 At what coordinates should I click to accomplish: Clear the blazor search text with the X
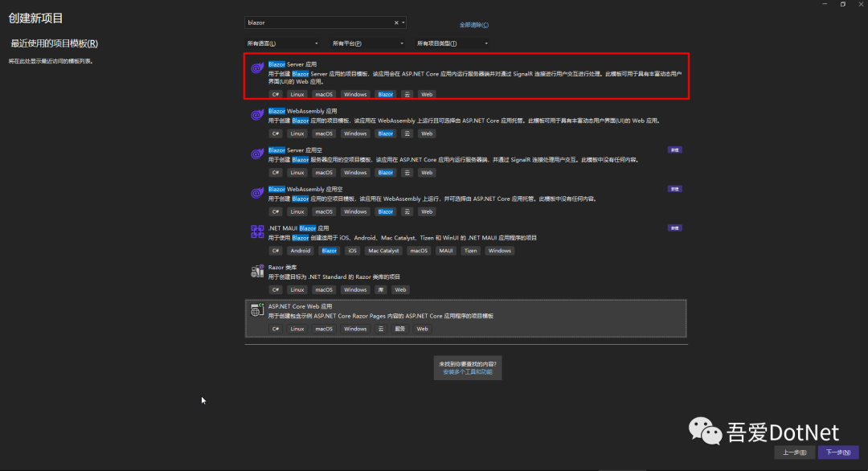396,23
